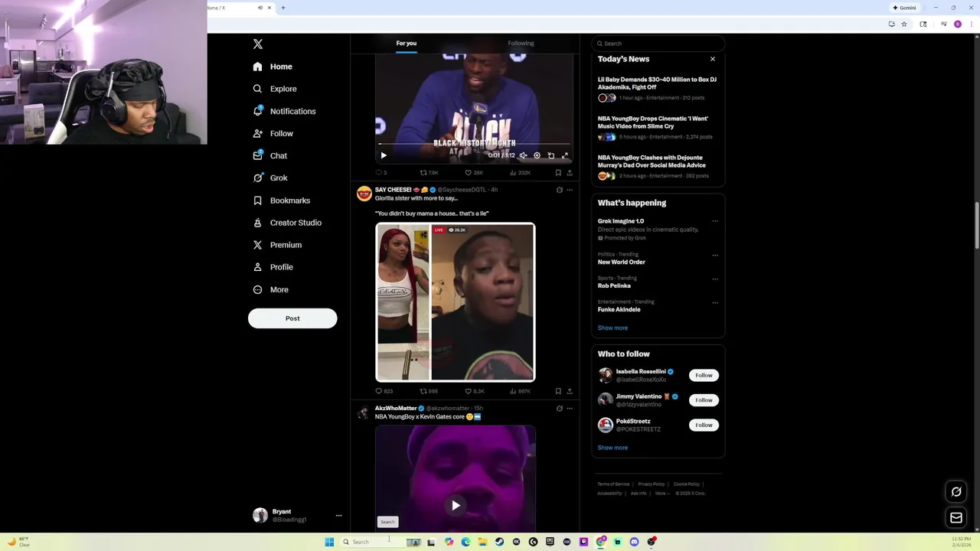Follow Isabella Rossellini
Viewport: 980px width, 551px height.
click(x=704, y=376)
